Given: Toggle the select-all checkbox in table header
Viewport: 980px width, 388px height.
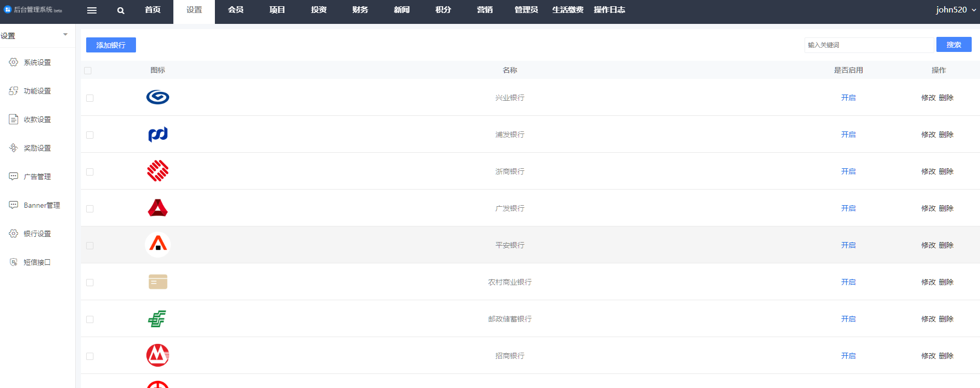Looking at the screenshot, I should [88, 71].
